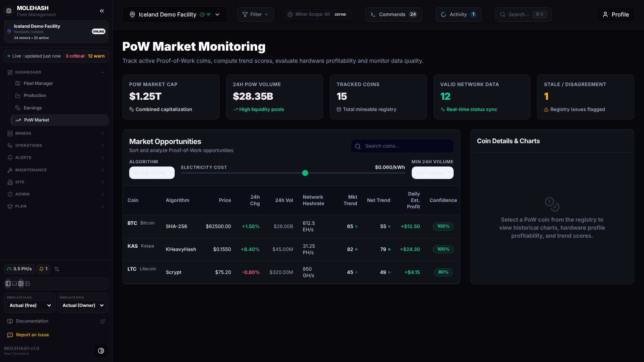Click the Commands button
Screen dimensions: 644x362
pyautogui.click(x=394, y=14)
